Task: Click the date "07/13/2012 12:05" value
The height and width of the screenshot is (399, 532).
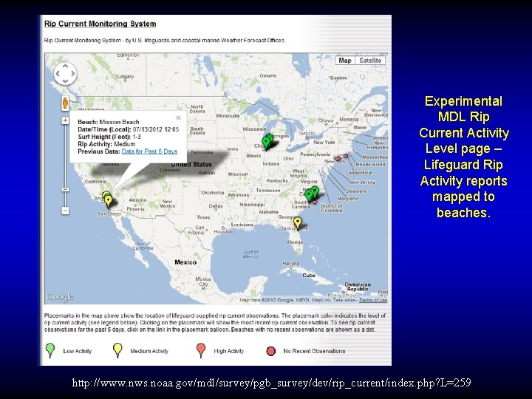Action: tap(156, 129)
